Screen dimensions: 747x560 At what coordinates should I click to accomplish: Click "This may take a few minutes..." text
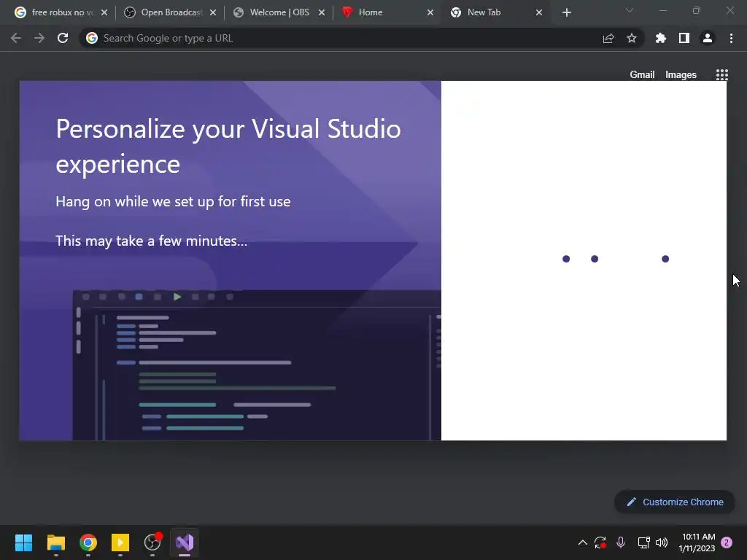click(x=152, y=241)
